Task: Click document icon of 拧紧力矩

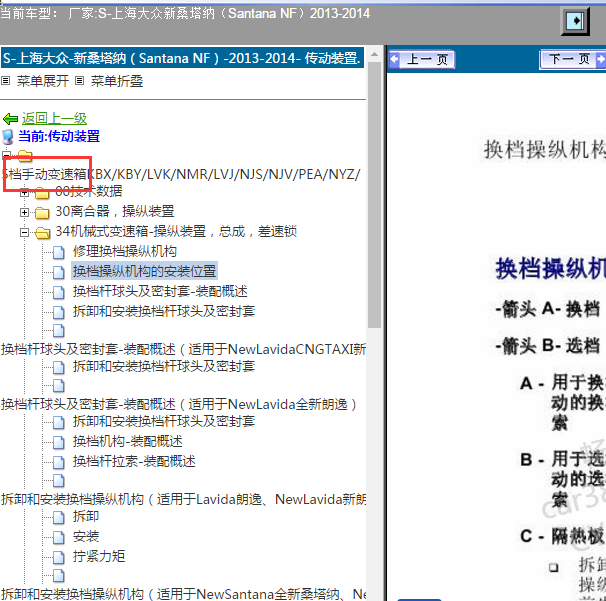Action: (x=59, y=557)
